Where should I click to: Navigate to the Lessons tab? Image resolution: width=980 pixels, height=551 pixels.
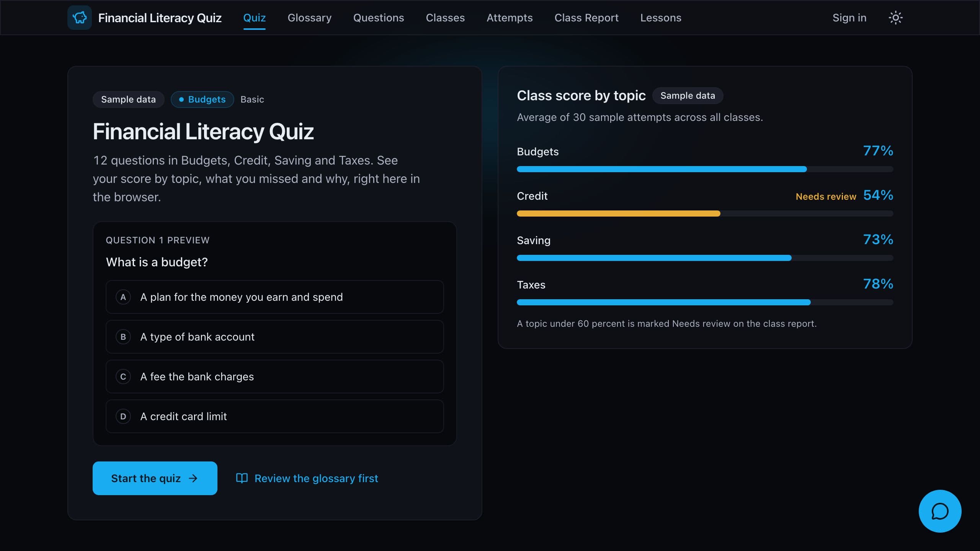(x=661, y=18)
